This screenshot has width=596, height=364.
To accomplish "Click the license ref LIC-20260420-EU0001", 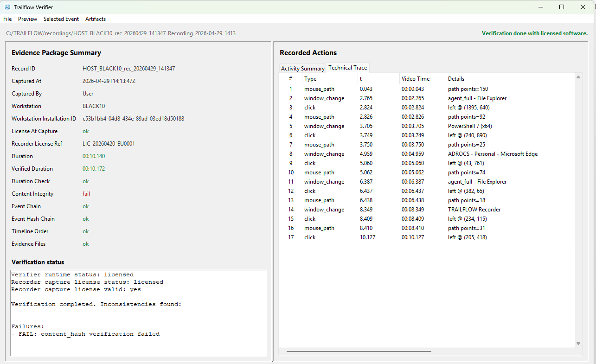I will [109, 144].
